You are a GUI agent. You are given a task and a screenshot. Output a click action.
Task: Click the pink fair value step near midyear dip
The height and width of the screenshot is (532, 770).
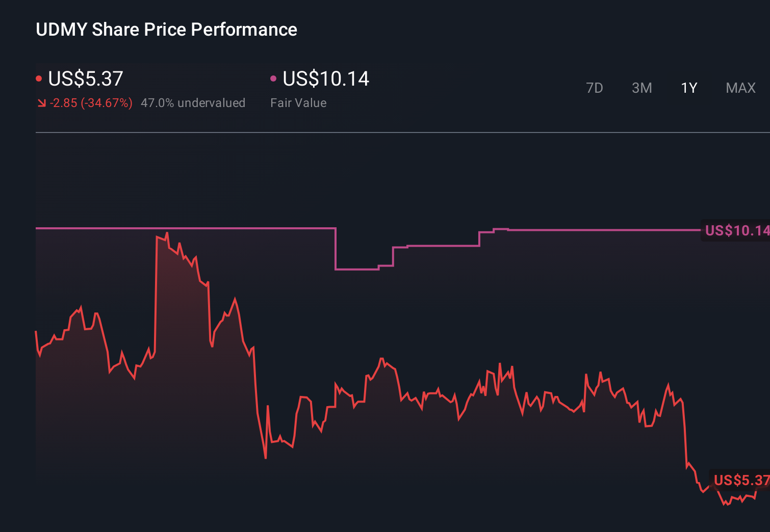pyautogui.click(x=357, y=268)
